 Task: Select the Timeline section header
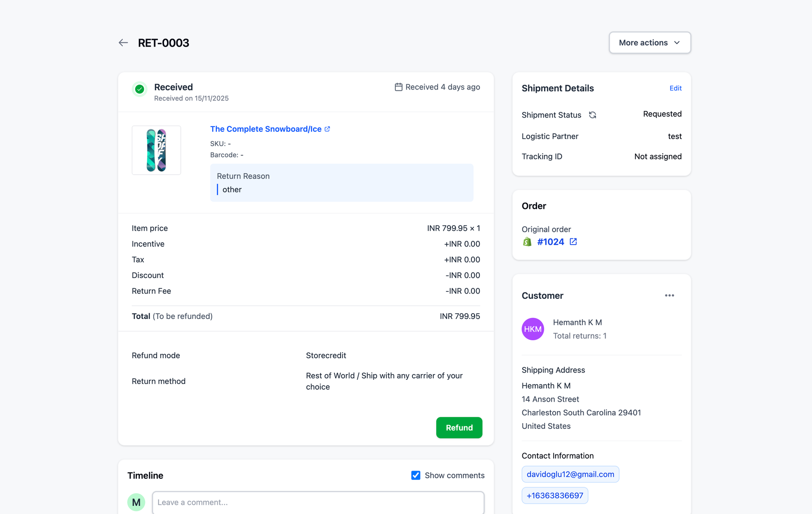click(145, 475)
